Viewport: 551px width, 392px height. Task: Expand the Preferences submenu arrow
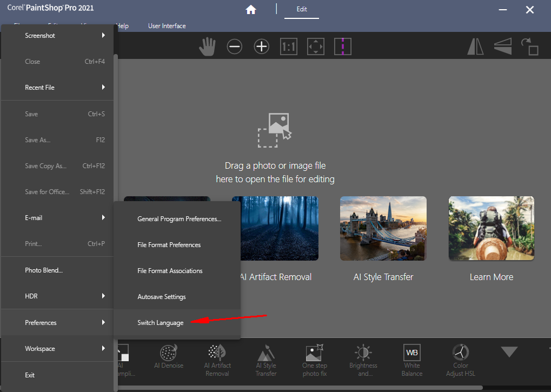coord(103,322)
